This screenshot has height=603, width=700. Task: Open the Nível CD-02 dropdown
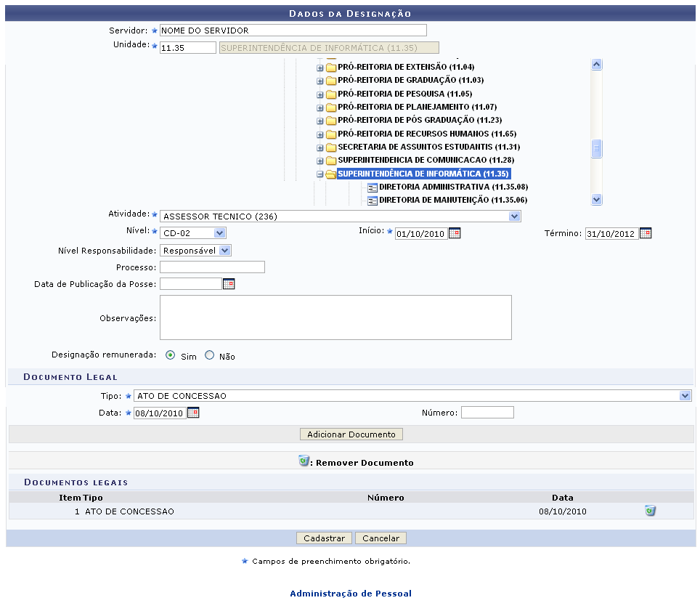pyautogui.click(x=220, y=233)
